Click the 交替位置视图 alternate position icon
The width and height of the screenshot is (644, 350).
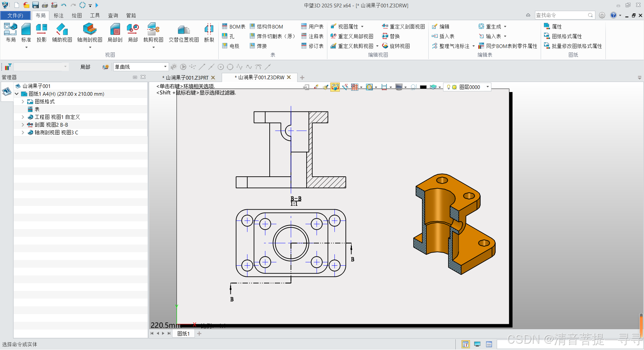pyautogui.click(x=183, y=30)
